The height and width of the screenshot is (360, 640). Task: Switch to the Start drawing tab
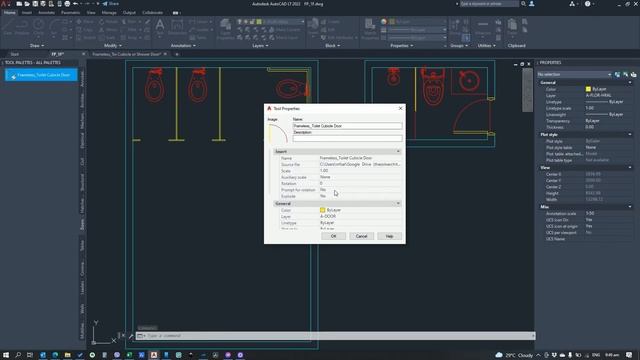pos(15,54)
